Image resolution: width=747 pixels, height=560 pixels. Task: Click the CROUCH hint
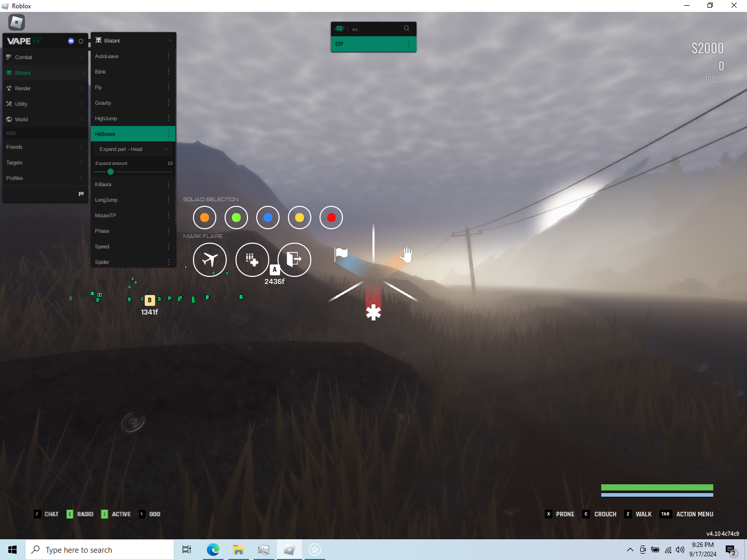tap(600, 514)
